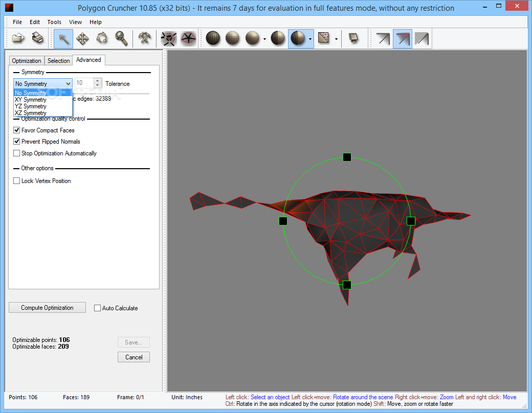Uncheck Favor Compact Faces
Screen dimensions: 532x413
(x=16, y=130)
